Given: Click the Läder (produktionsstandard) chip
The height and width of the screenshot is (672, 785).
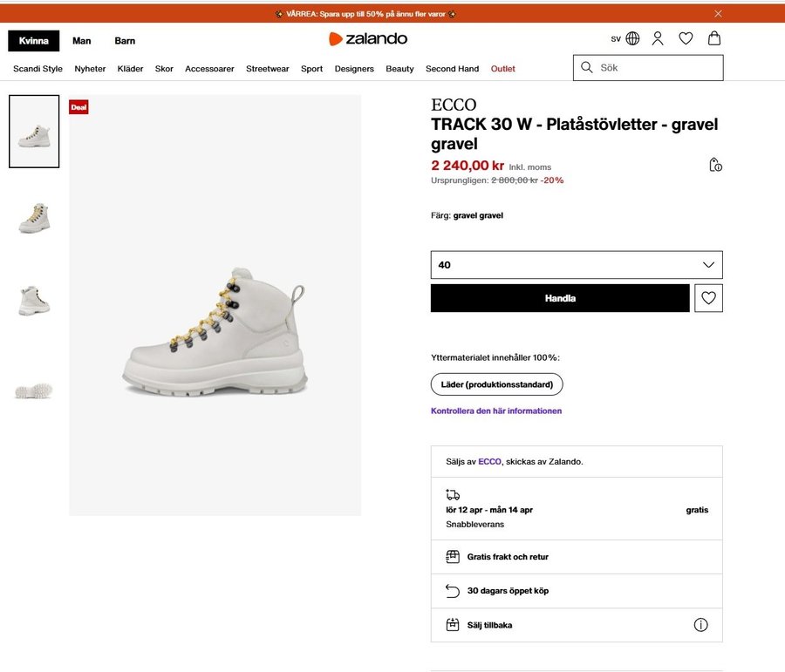Looking at the screenshot, I should [x=496, y=384].
